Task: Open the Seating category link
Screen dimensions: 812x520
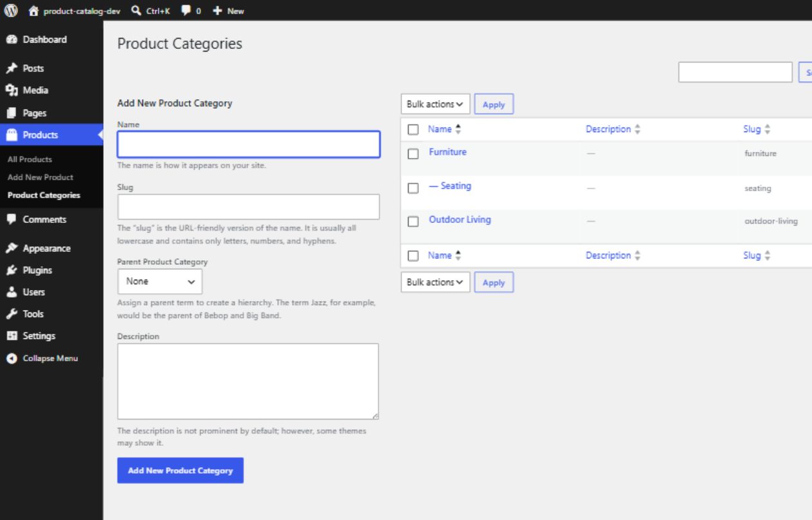Action: [450, 186]
